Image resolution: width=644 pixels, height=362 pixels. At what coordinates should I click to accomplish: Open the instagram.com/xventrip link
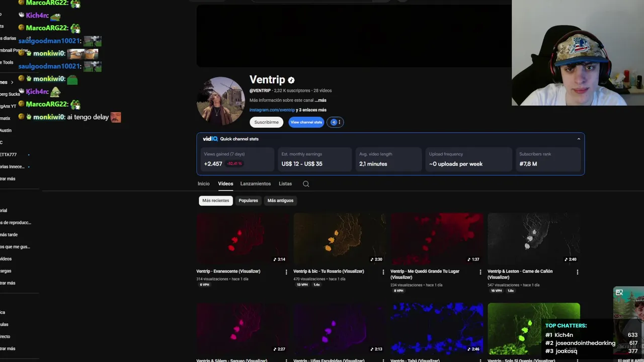272,110
